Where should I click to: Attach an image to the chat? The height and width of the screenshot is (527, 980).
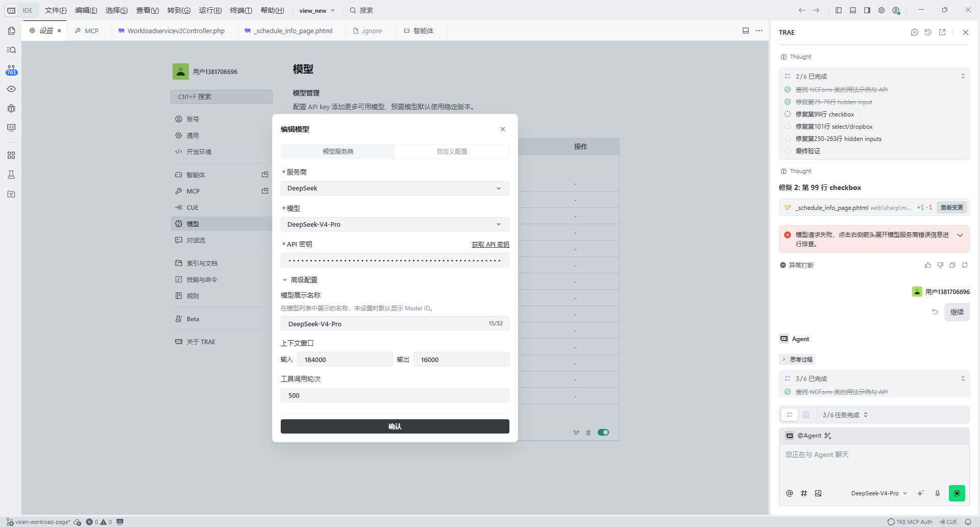pos(818,493)
